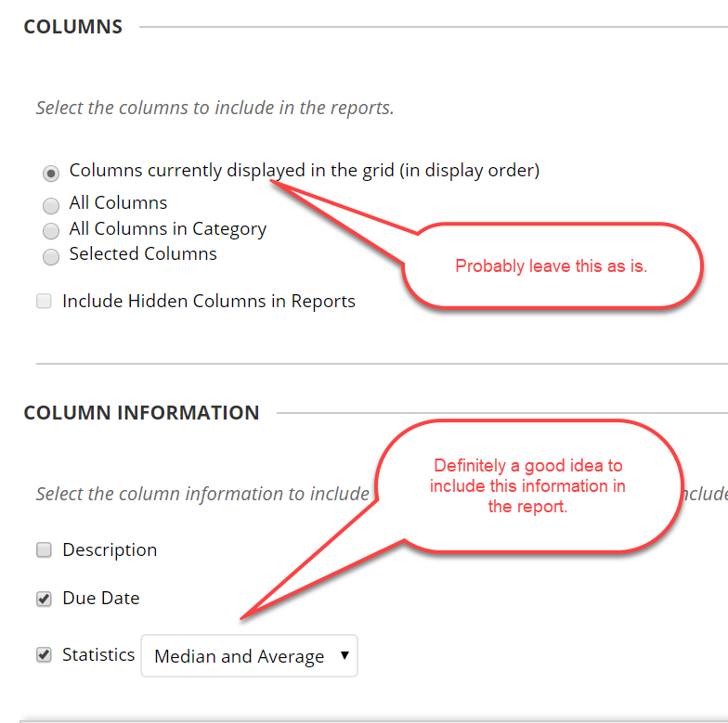Pick the Selected Columns radio button

pos(51,256)
